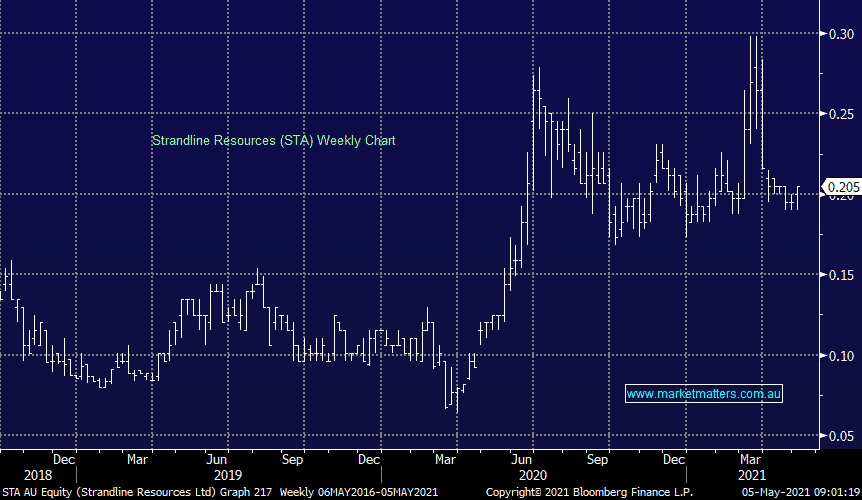Click the Mar month label above 2021
Viewport: 862px width, 500px height.
tap(750, 459)
